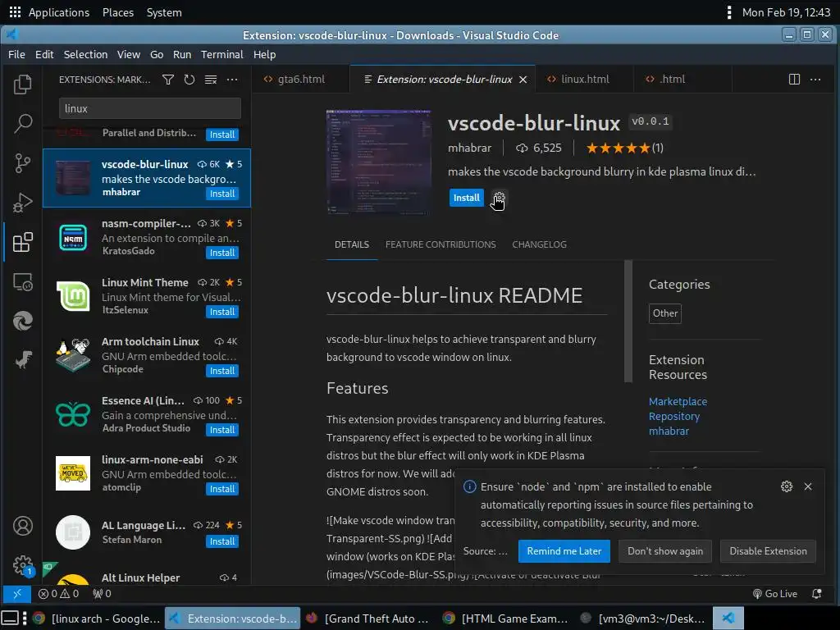
Task: Open extensions view more actions menu
Action: pos(232,80)
